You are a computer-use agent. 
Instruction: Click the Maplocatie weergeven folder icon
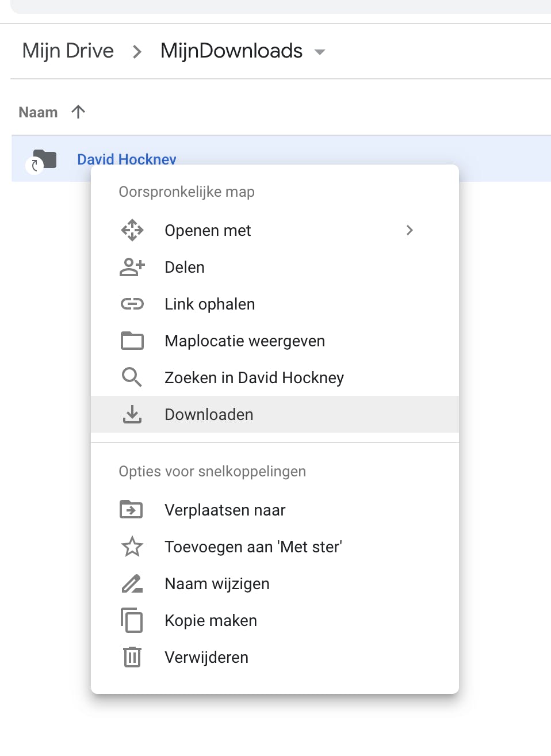point(132,341)
